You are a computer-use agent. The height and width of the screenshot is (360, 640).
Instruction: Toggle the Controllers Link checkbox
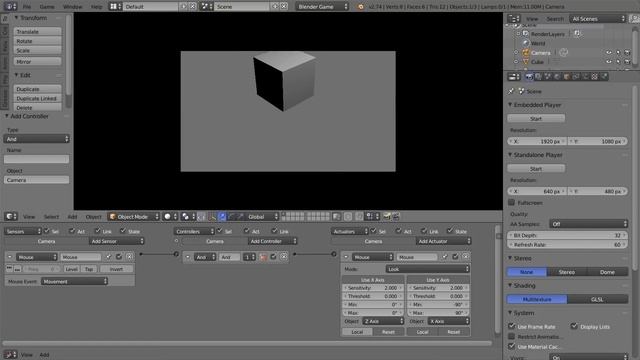point(275,231)
